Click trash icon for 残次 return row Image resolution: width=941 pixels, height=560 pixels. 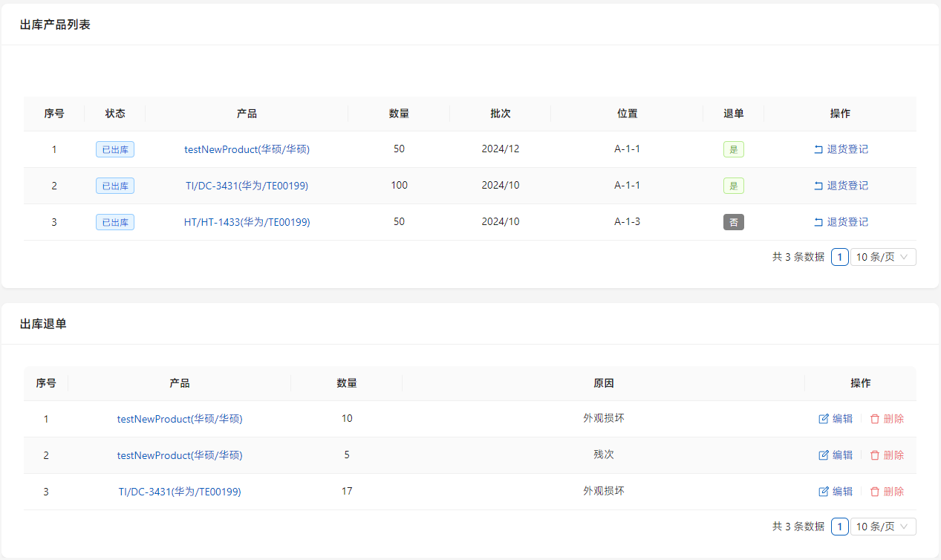[x=875, y=455]
